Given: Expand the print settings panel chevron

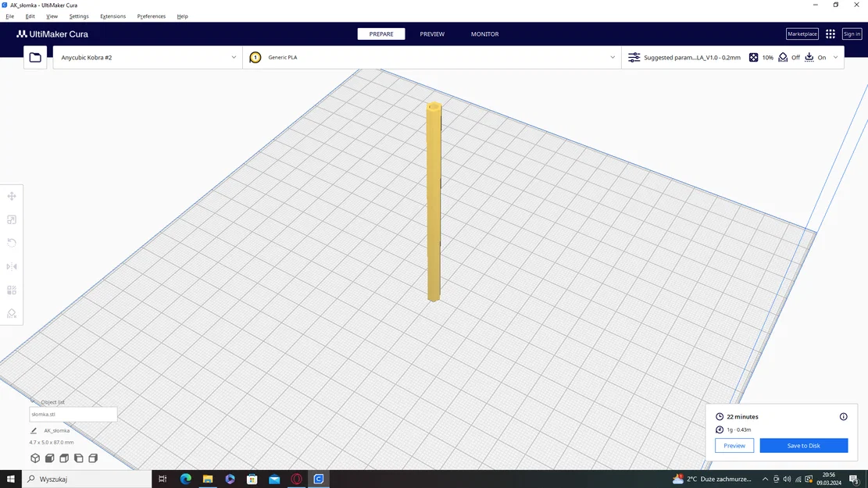Looking at the screenshot, I should tap(835, 57).
